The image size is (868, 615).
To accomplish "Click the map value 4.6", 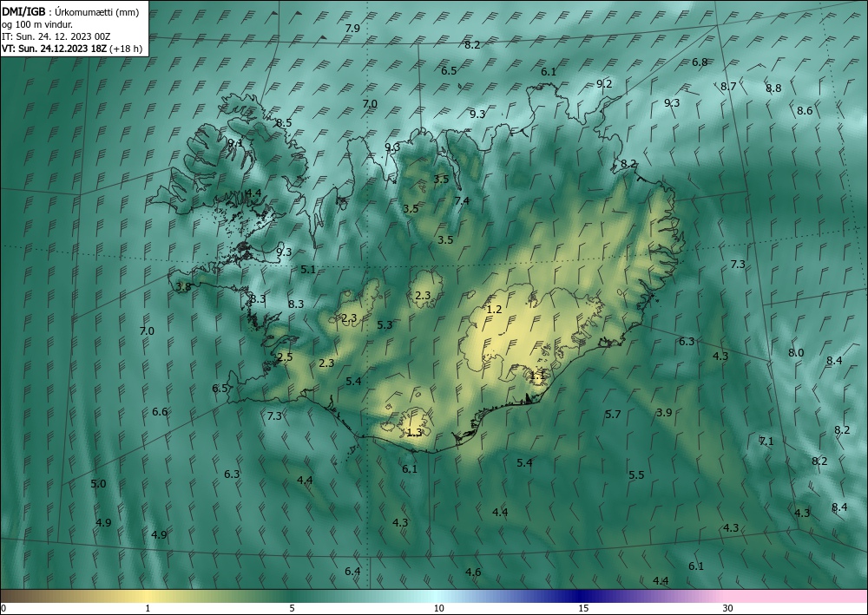I will tap(473, 572).
